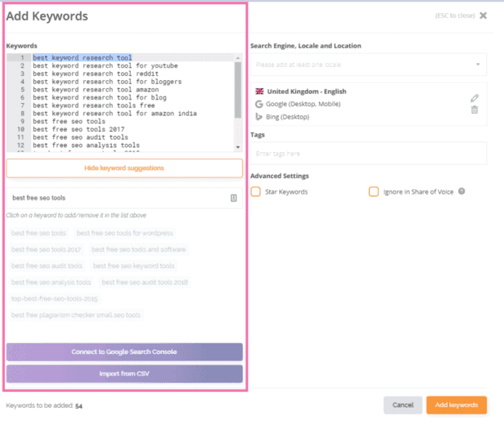The height and width of the screenshot is (426, 504).
Task: Click the 'United Kingdom - English' locale title
Action: [307, 92]
